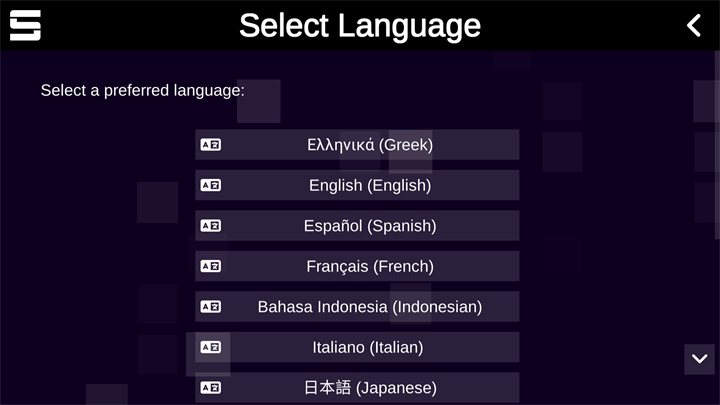Go back using the top-right arrow
Screen dimensions: 720x405
(694, 25)
